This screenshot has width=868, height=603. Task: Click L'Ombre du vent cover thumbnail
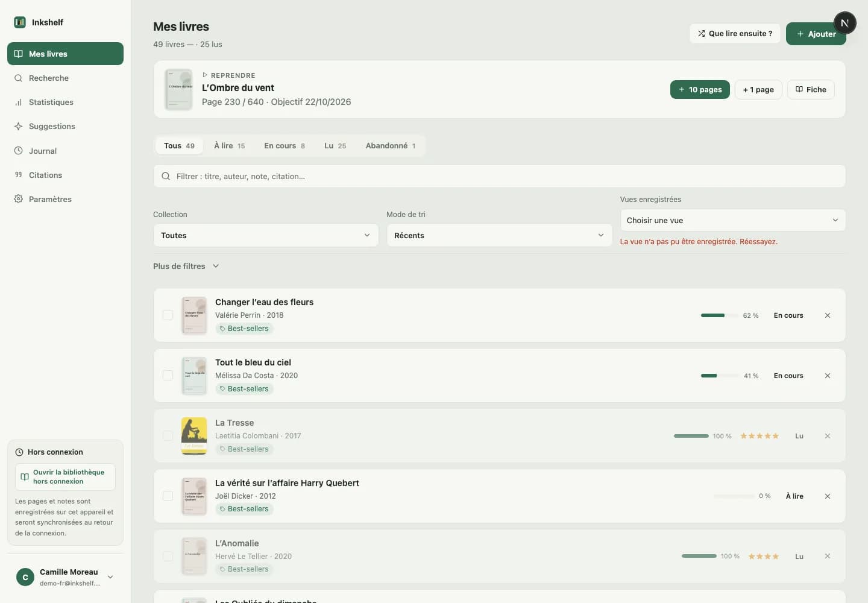(x=179, y=89)
